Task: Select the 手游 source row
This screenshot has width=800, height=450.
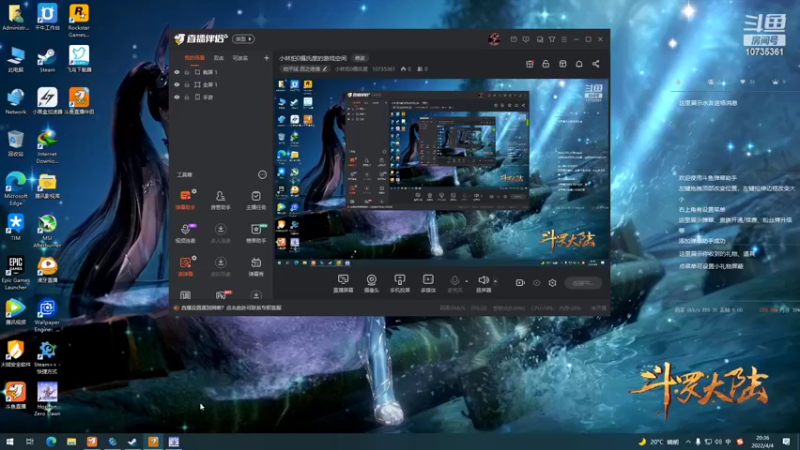Action: tap(221, 97)
